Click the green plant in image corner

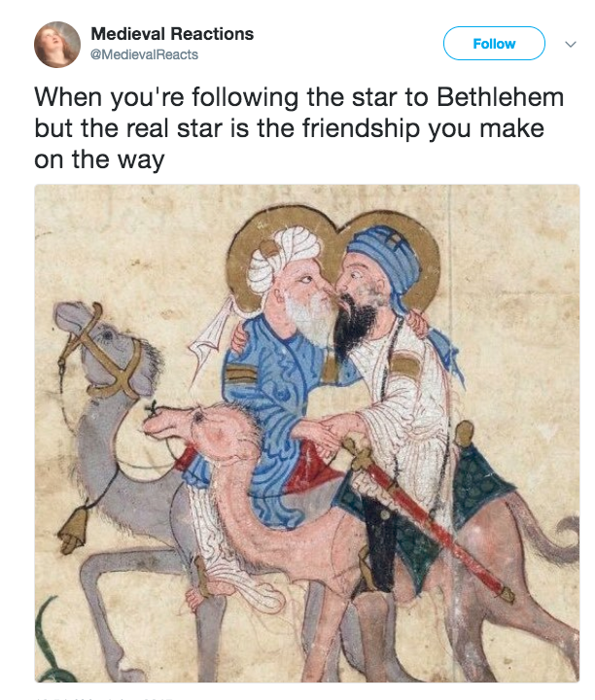coord(52,643)
